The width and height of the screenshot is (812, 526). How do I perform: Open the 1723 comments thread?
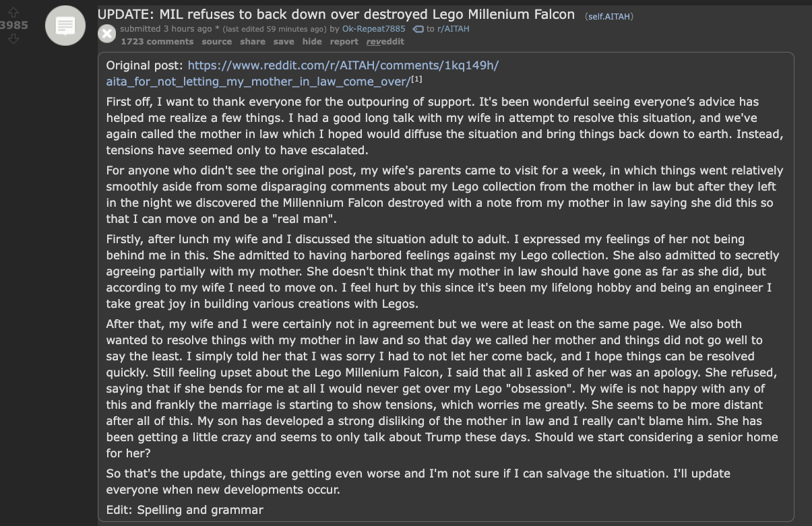157,42
